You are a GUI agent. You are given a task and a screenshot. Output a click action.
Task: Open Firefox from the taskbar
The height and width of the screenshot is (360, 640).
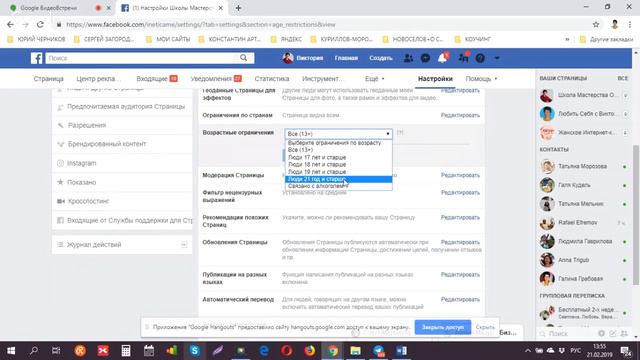310,351
